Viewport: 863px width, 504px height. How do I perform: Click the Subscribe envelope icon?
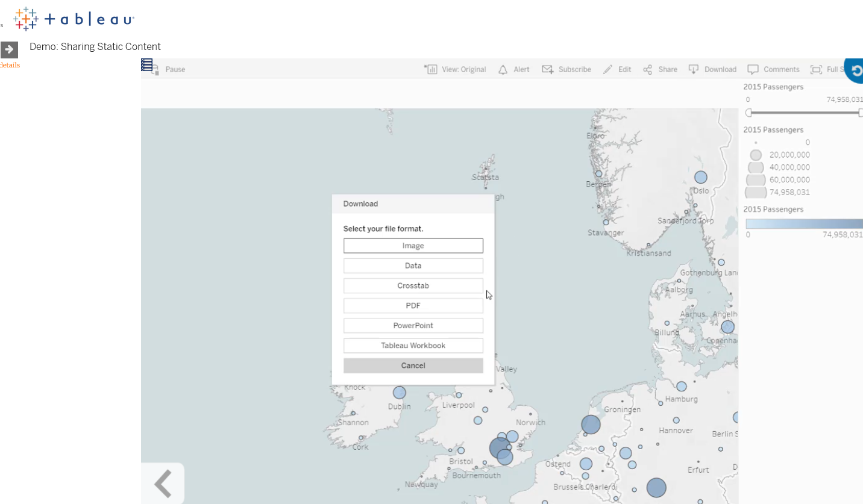point(547,69)
